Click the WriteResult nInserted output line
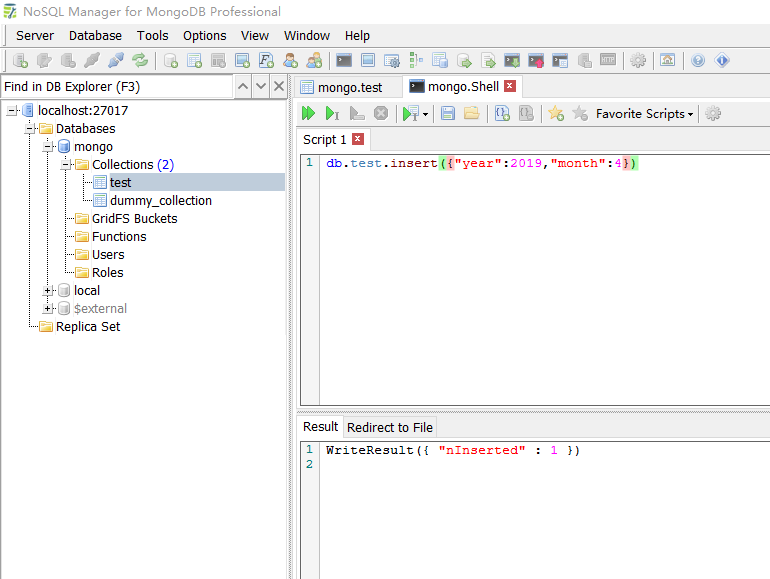This screenshot has height=579, width=770. 453,450
